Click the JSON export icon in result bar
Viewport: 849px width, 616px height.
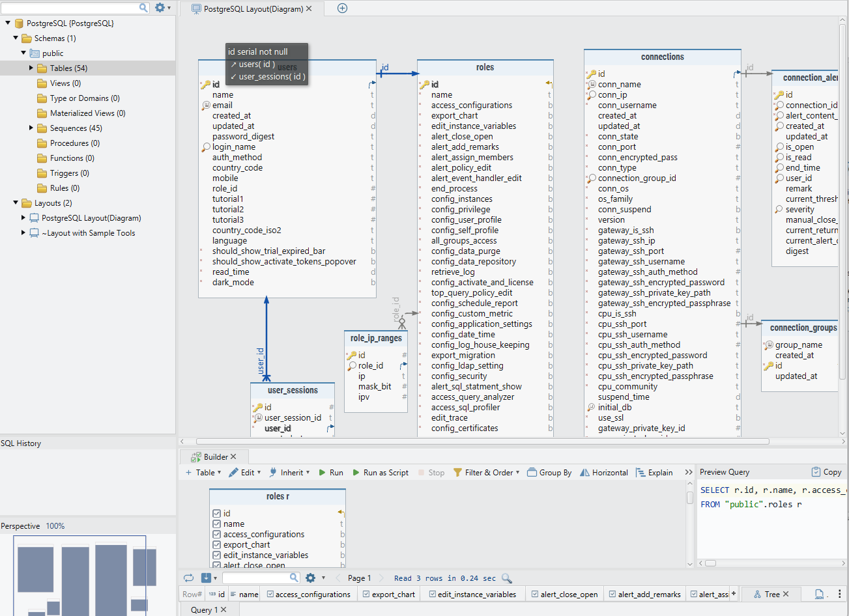(x=819, y=594)
